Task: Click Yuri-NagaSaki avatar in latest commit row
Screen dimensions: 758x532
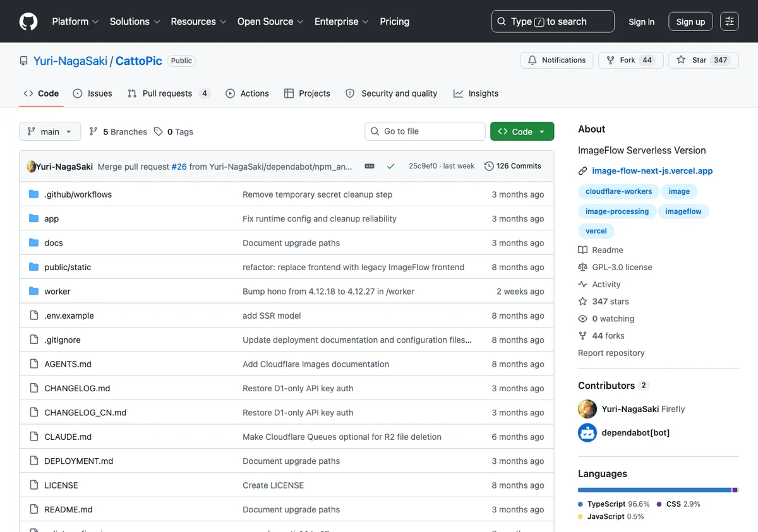Action: (x=32, y=167)
